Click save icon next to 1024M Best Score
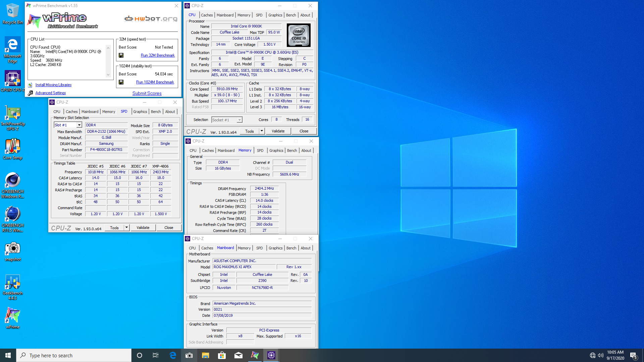 click(x=121, y=82)
